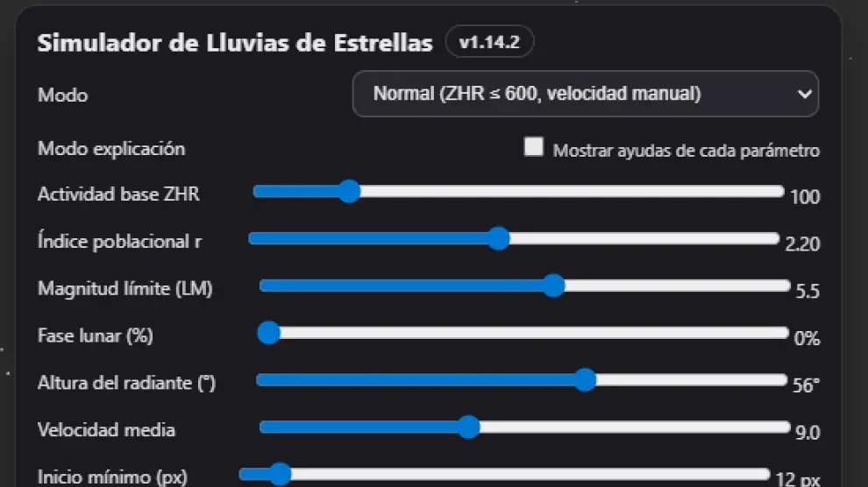
Task: Click the ZHR value reading 100
Action: [x=804, y=197]
